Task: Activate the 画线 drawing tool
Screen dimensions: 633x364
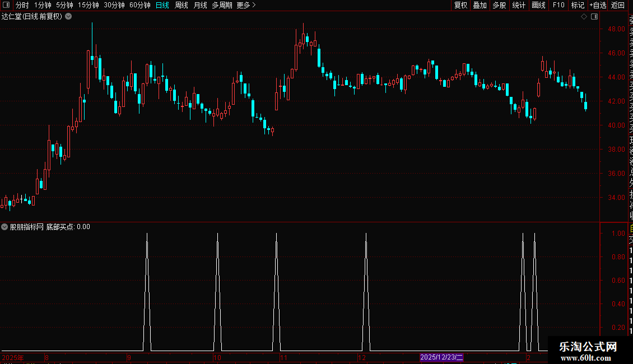Action: click(538, 5)
